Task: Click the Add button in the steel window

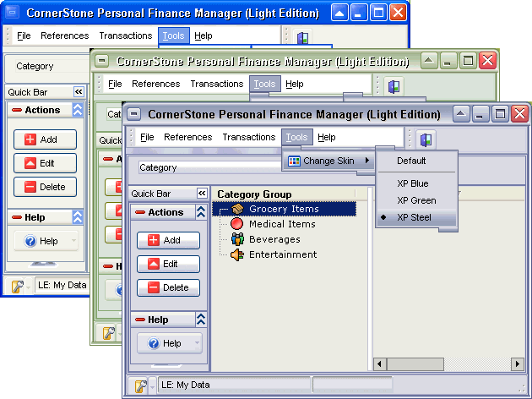Action: pyautogui.click(x=168, y=240)
